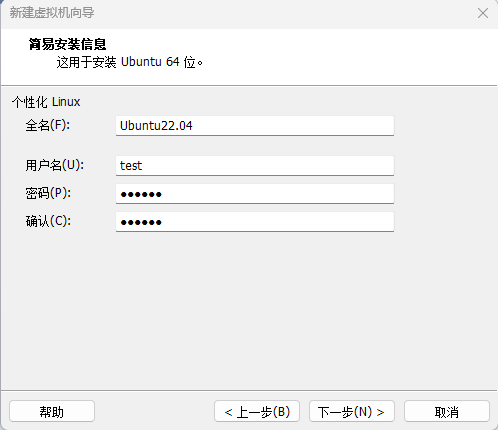Click into the 密码 password field
The image size is (498, 430).
[x=255, y=194]
